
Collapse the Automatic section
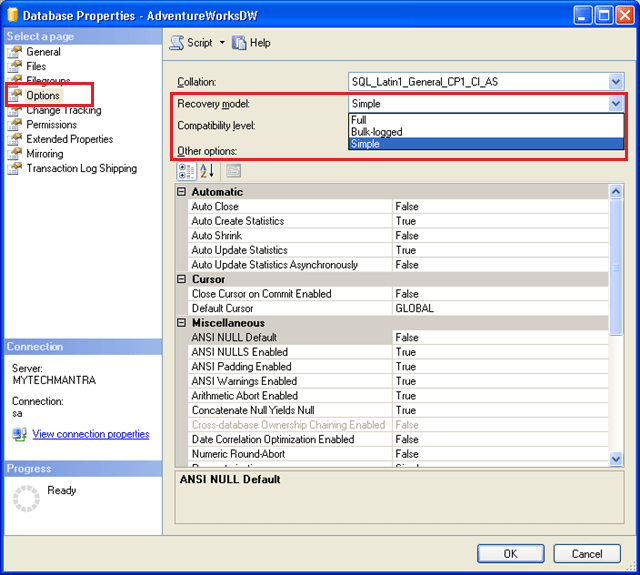pyautogui.click(x=182, y=192)
